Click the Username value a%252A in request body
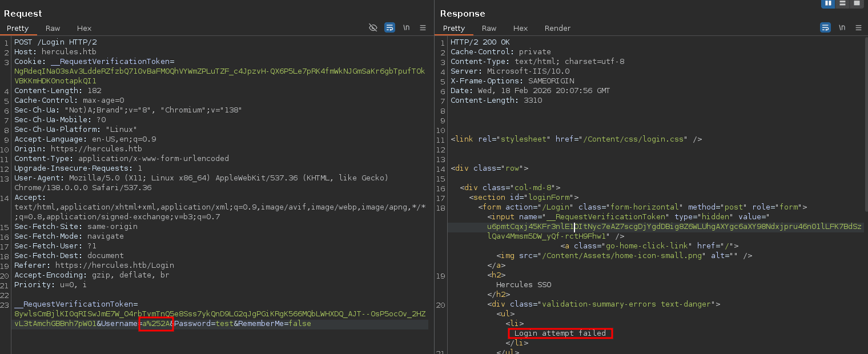Image resolution: width=868 pixels, height=354 pixels. [155, 324]
